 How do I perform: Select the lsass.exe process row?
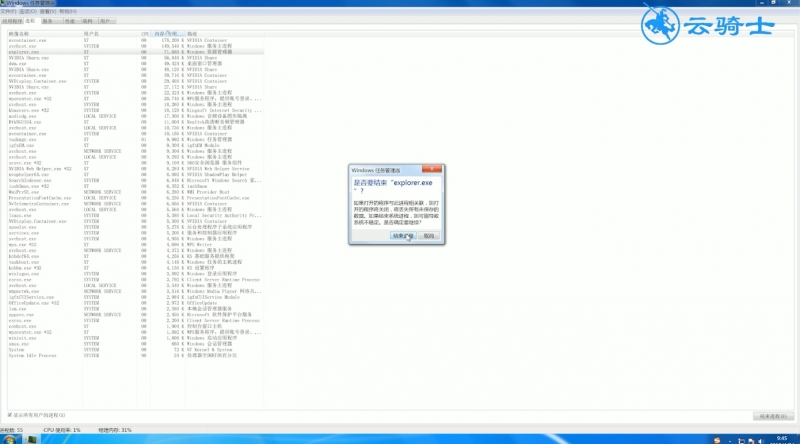click(135, 215)
